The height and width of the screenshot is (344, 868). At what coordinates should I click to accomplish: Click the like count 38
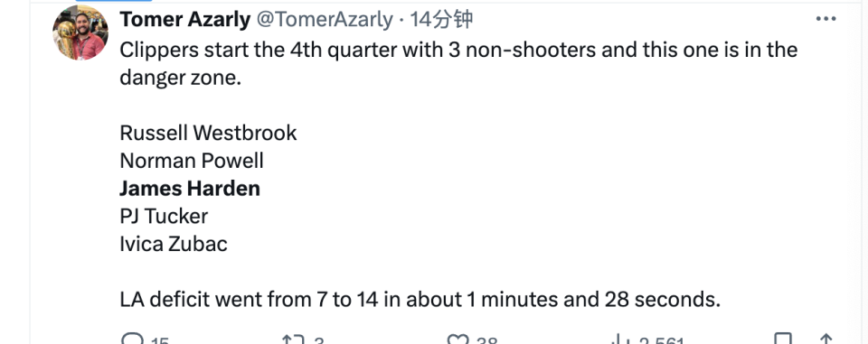tap(486, 340)
